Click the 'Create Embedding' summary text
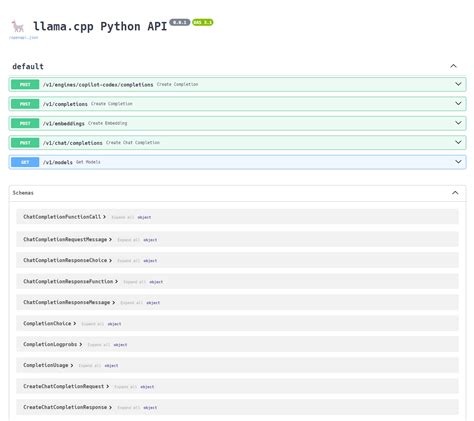The image size is (474, 421). pos(108,123)
